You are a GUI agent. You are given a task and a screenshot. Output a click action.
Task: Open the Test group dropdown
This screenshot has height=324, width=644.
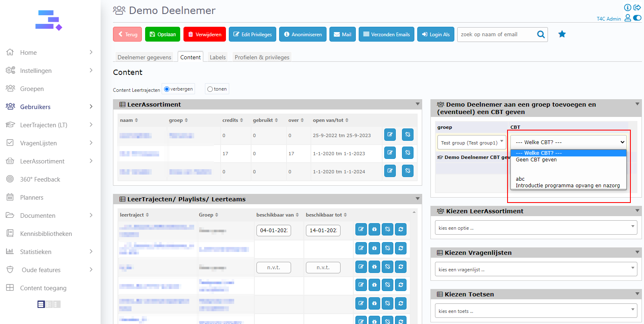coord(472,142)
